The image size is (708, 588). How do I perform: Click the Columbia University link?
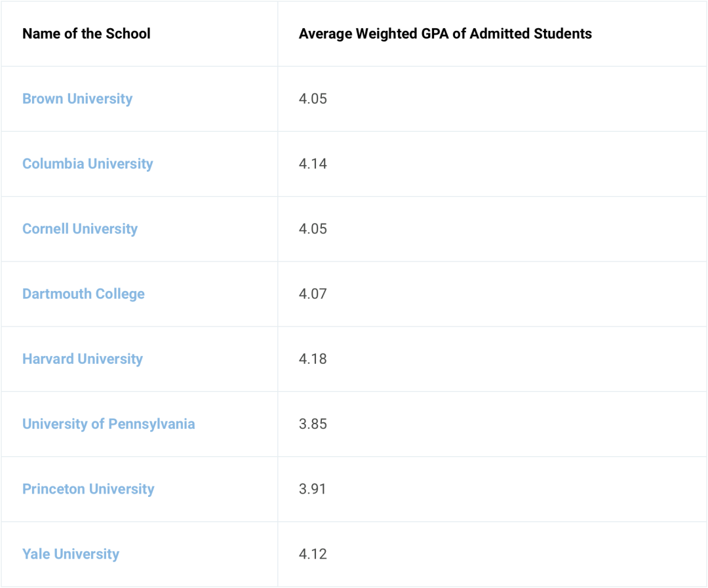click(x=87, y=164)
